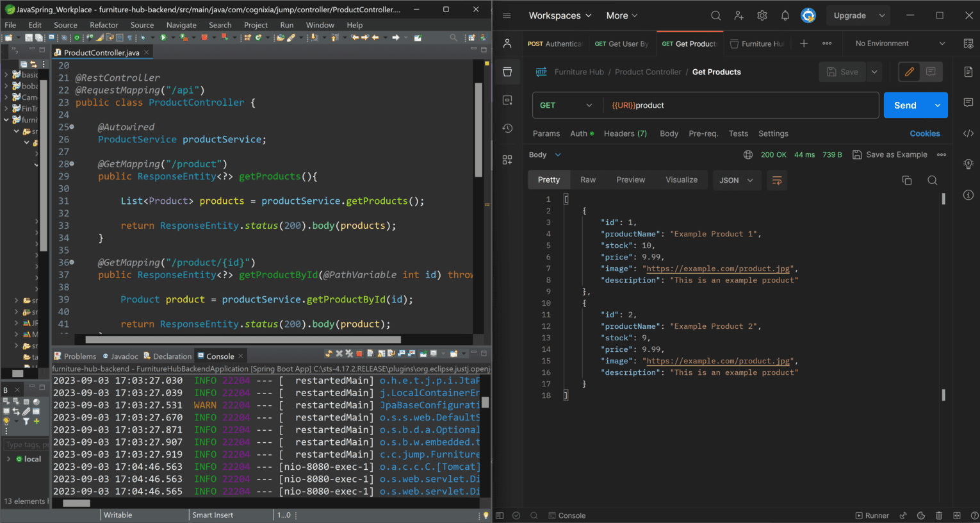This screenshot has height=523, width=980.
Task: Click the blue Send button
Action: [906, 105]
